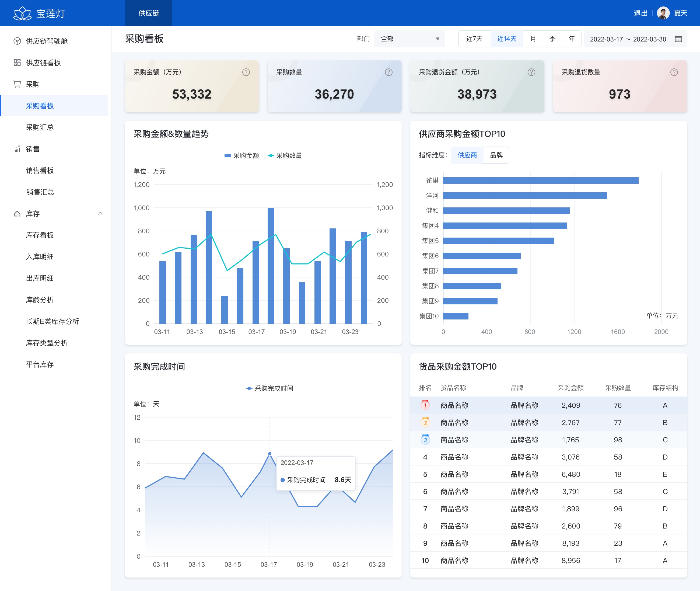
Task: Open 采购看板 in sidebar
Action: (x=54, y=106)
